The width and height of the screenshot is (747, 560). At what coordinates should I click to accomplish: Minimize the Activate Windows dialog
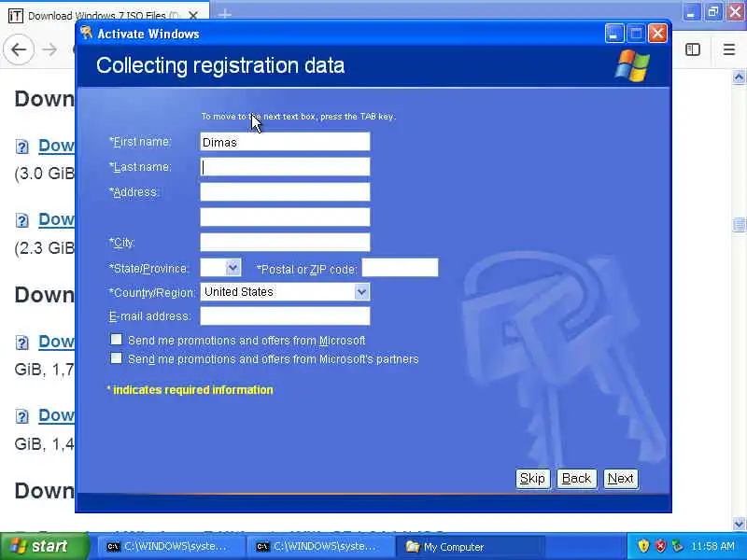[614, 34]
